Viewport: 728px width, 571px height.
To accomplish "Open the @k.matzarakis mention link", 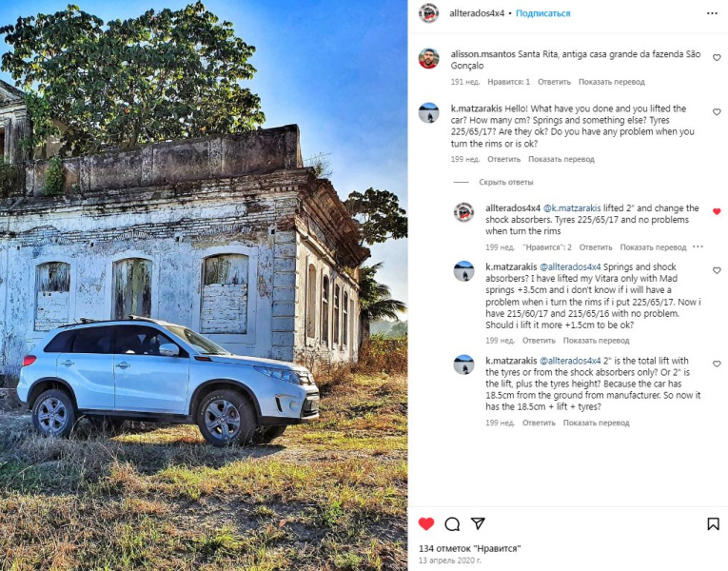I will point(572,208).
